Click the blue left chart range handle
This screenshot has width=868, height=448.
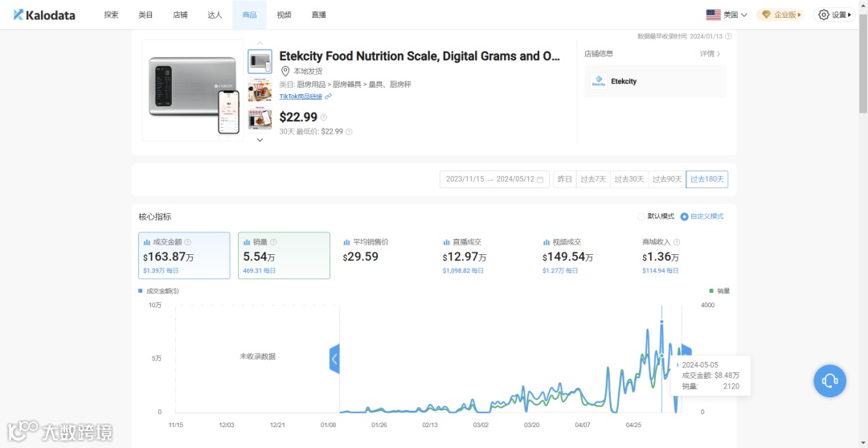[x=334, y=359]
